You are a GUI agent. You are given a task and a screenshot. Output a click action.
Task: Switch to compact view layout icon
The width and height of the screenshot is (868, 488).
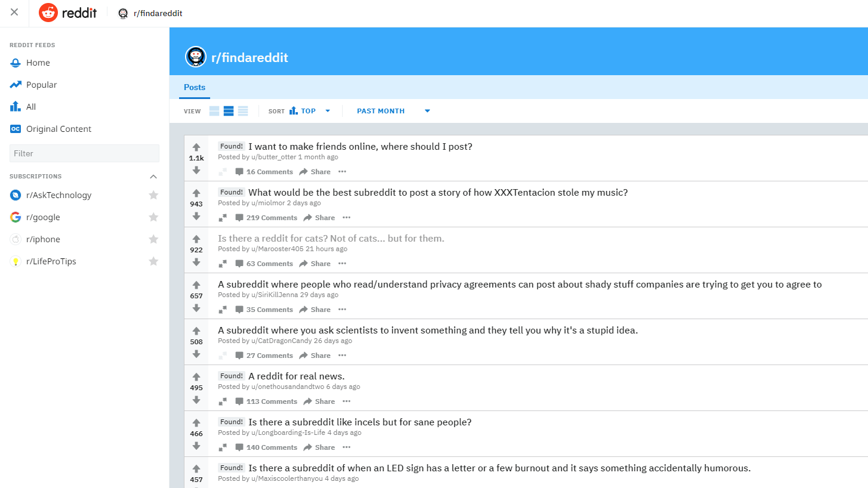(x=243, y=111)
